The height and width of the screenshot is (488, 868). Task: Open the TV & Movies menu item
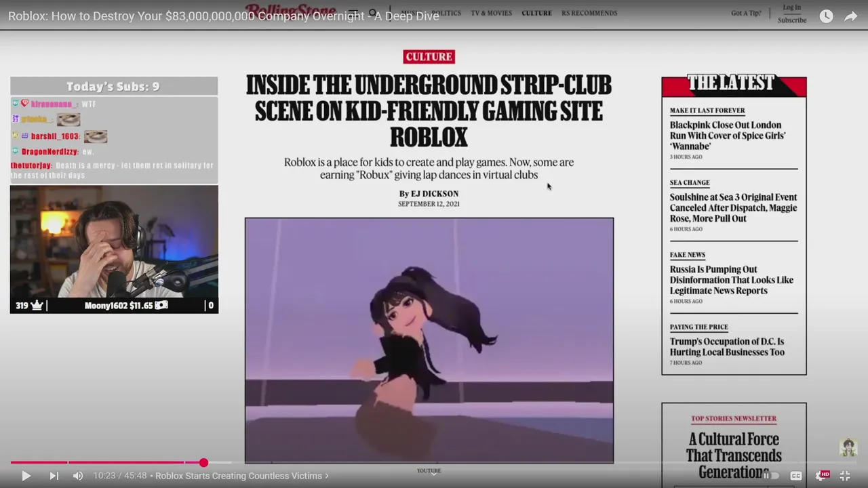[x=491, y=13]
